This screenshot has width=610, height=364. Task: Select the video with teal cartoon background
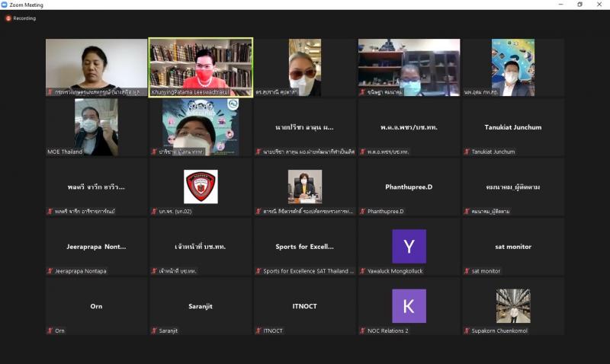tap(201, 127)
